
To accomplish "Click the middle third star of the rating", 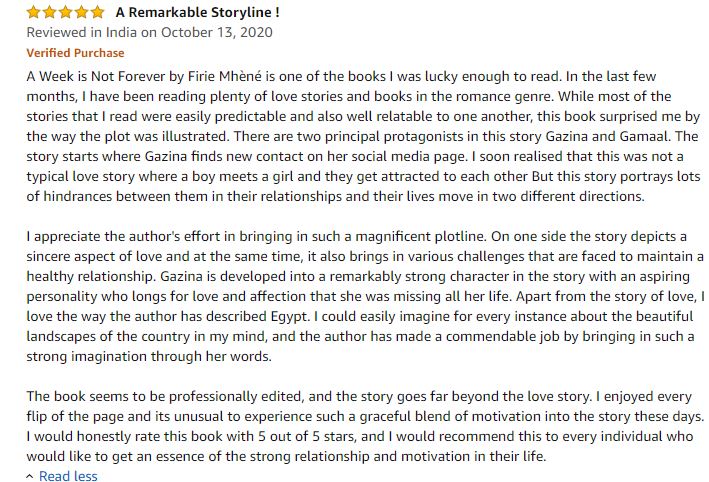I will (x=66, y=12).
